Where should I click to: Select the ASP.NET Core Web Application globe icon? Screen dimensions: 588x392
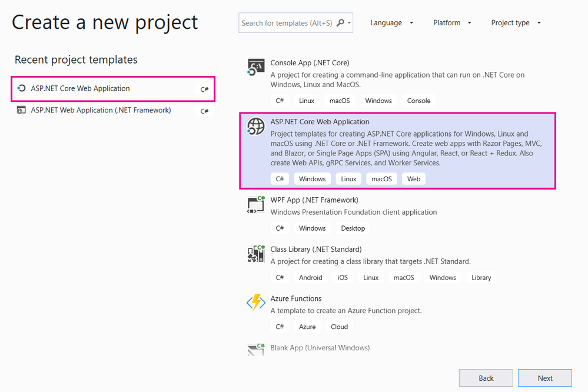pyautogui.click(x=255, y=126)
